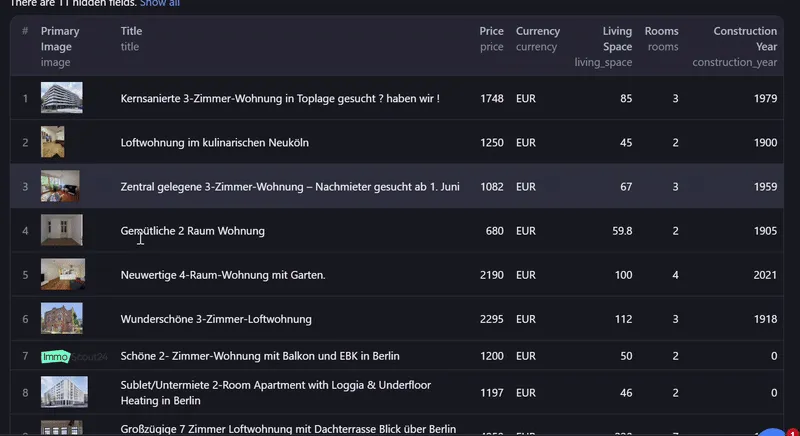The image size is (800, 436).
Task: Click rooms value 4 in Neuwertige row
Action: click(675, 275)
